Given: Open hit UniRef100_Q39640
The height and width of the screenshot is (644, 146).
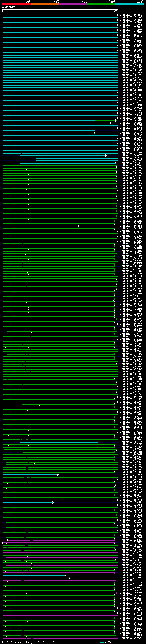Looking at the screenshot, I should (x=131, y=17).
